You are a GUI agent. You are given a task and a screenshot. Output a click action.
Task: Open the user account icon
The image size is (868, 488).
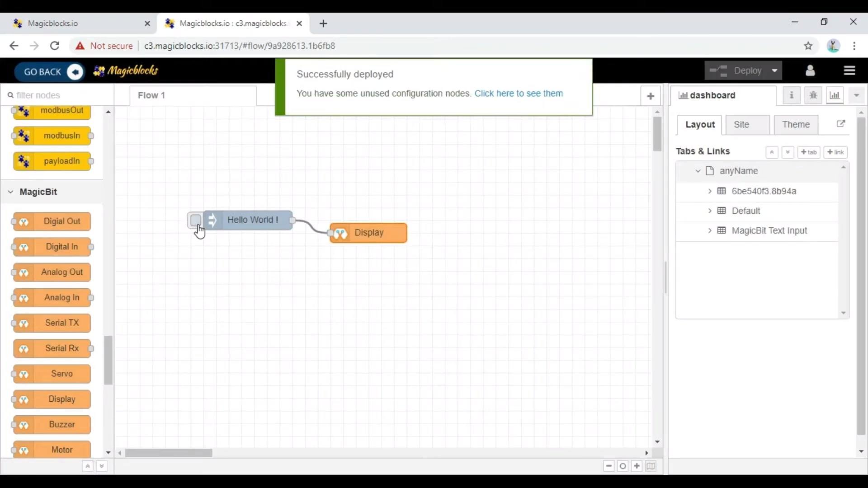point(810,70)
